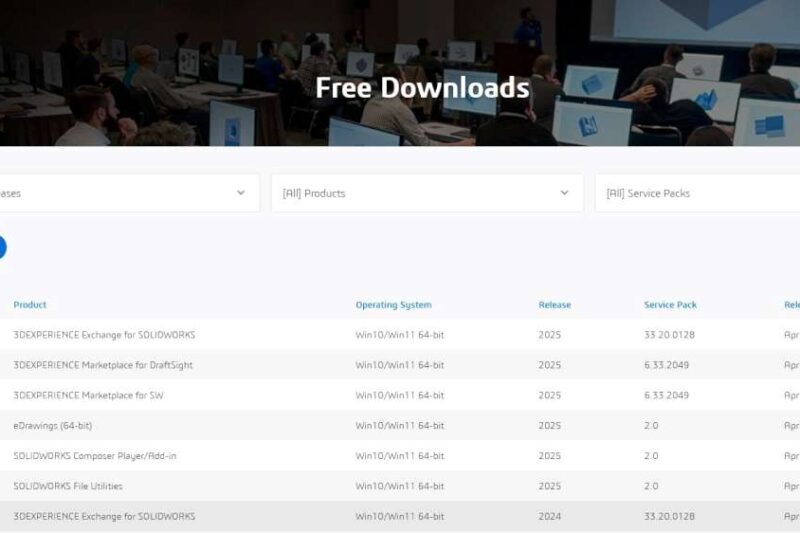The height and width of the screenshot is (533, 800).
Task: Sort table by the Product column header
Action: [x=30, y=304]
